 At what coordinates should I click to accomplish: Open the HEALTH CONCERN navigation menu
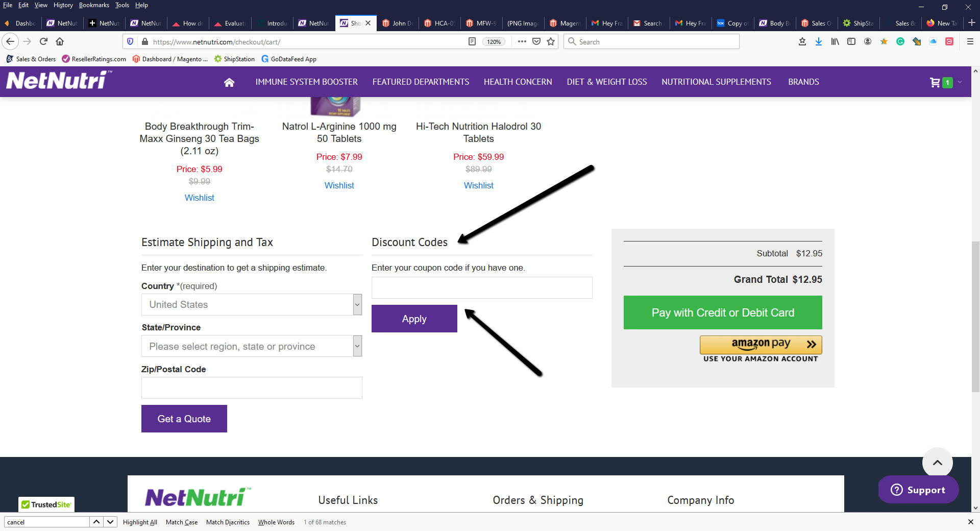(518, 82)
